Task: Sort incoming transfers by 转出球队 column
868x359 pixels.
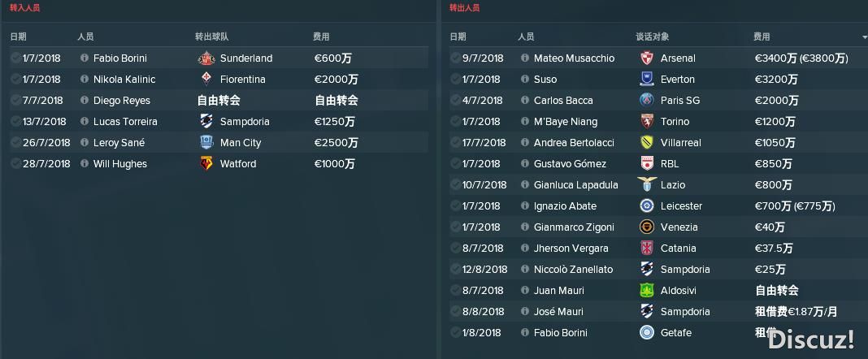Action: (x=211, y=37)
